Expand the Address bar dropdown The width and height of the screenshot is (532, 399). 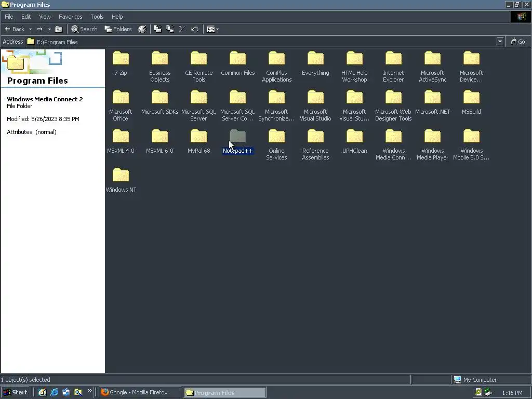500,42
